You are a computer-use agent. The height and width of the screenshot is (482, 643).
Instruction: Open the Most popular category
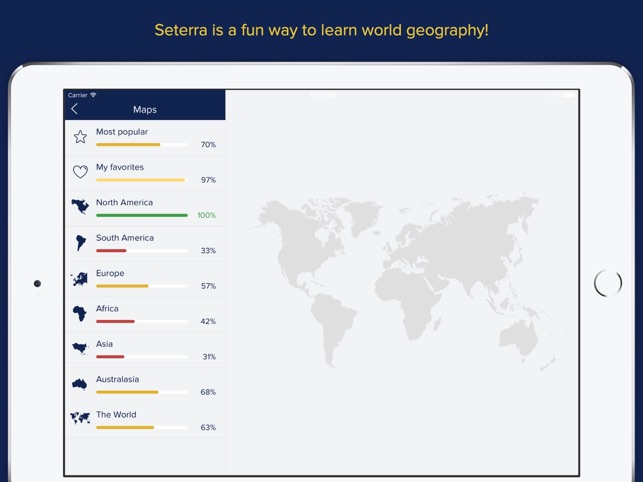[122, 132]
